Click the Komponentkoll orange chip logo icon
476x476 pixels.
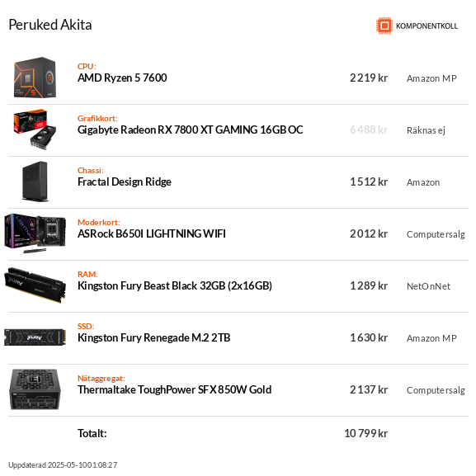[384, 26]
